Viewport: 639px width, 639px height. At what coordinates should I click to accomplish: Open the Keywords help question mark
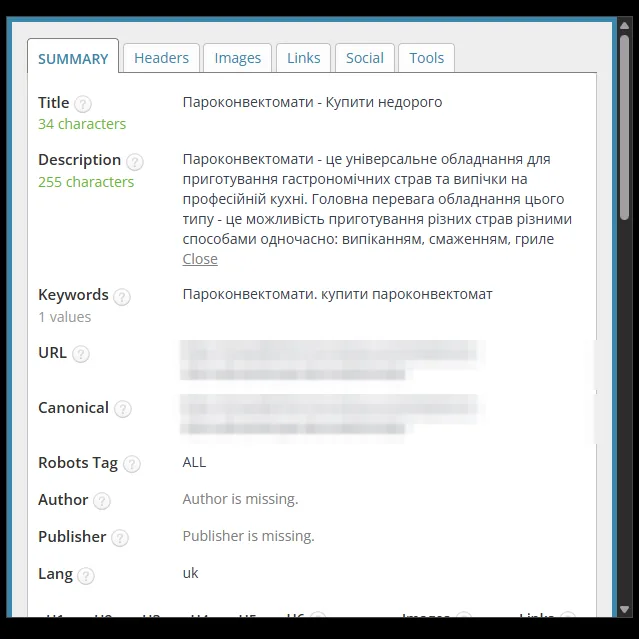coord(122,297)
